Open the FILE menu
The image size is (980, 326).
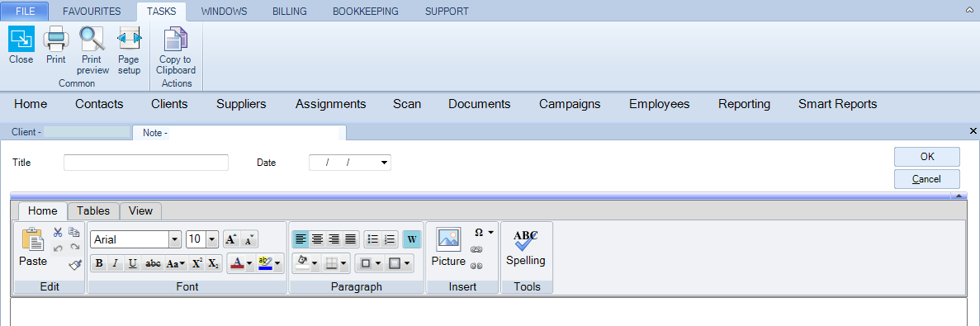coord(26,12)
